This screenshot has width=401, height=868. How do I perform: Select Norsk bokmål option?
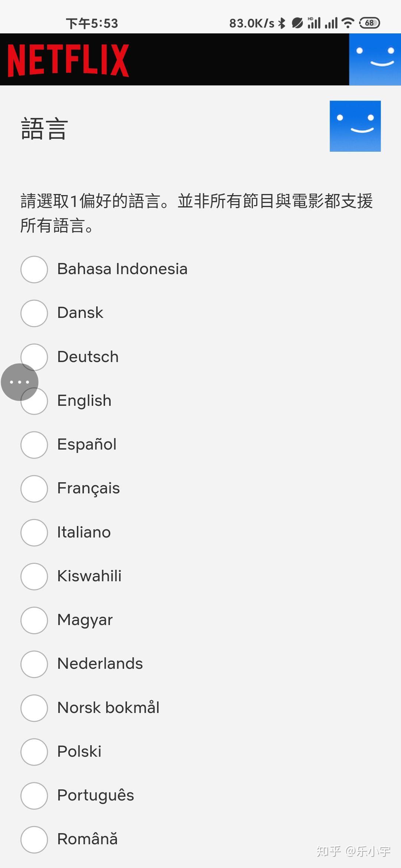(x=34, y=708)
